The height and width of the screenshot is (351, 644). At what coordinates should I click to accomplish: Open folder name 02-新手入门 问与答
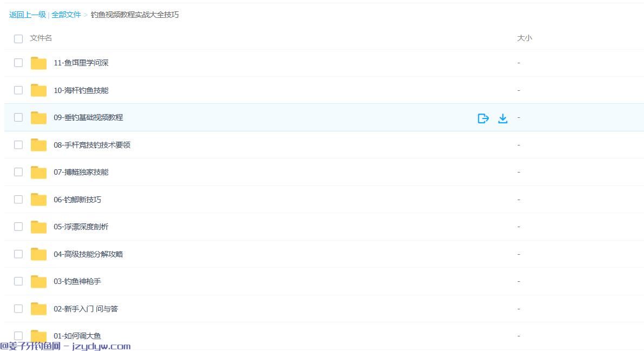coord(86,309)
